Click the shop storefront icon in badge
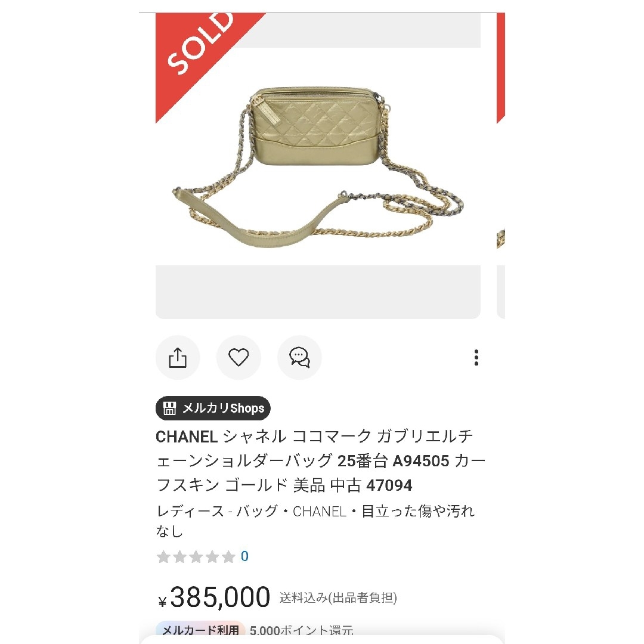This screenshot has height=644, width=644. (169, 408)
